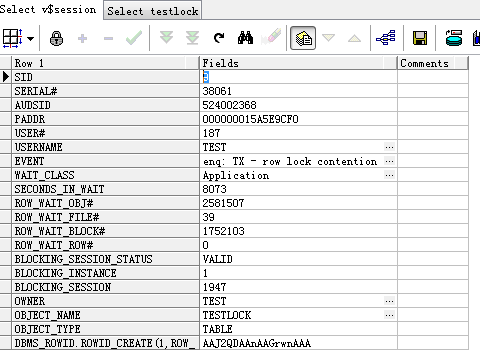Click the linked query tree icon
Viewport: 480px width, 362px height.
(x=386, y=38)
